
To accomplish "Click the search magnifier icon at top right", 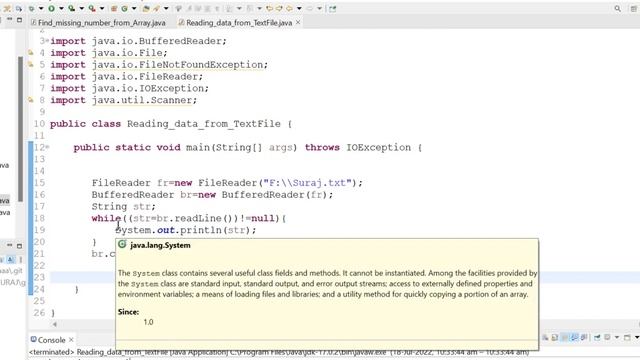I will pyautogui.click(x=618, y=8).
